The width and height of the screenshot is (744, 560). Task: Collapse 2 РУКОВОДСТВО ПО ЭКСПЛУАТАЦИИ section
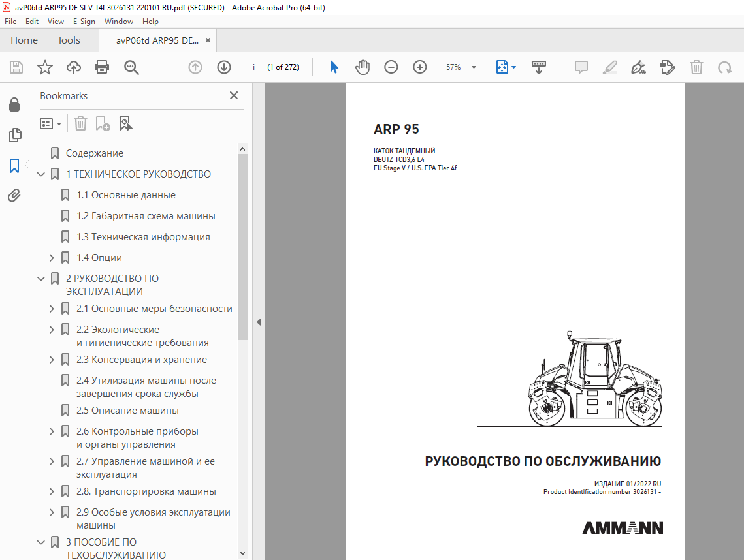click(41, 278)
